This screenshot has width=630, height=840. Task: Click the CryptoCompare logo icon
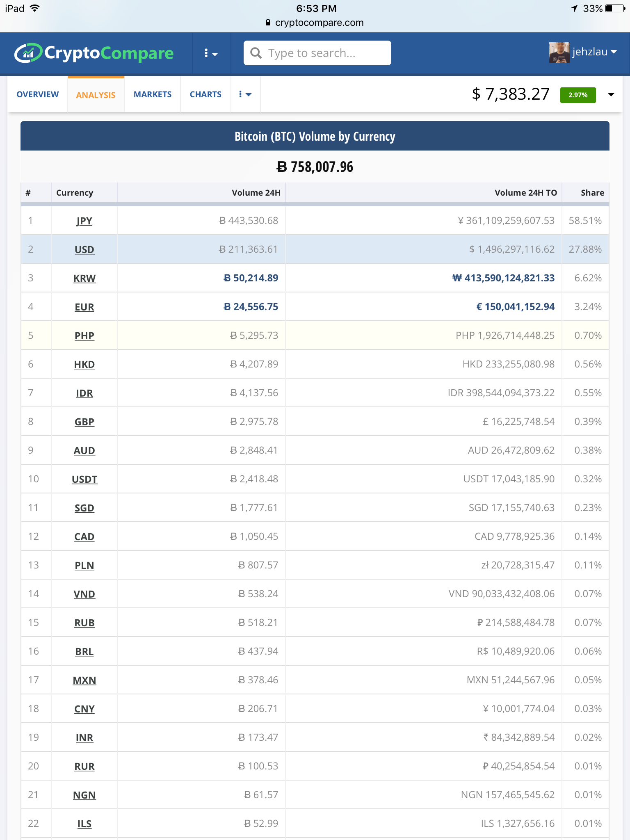click(28, 53)
